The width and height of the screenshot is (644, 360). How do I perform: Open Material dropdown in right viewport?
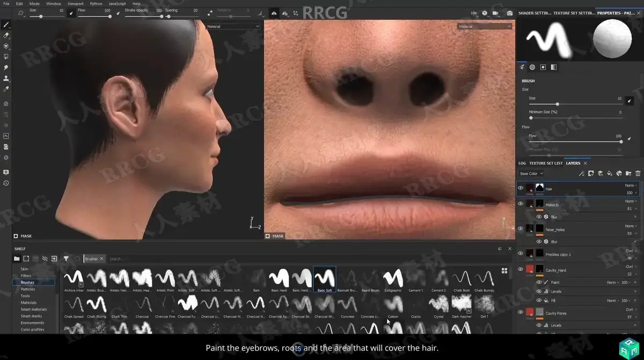pyautogui.click(x=485, y=26)
